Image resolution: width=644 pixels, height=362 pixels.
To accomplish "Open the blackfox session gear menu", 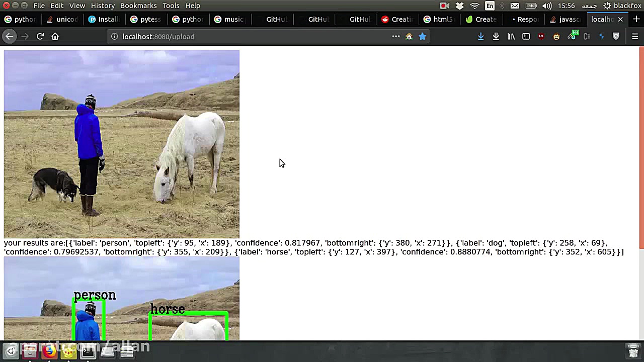I will [x=622, y=6].
